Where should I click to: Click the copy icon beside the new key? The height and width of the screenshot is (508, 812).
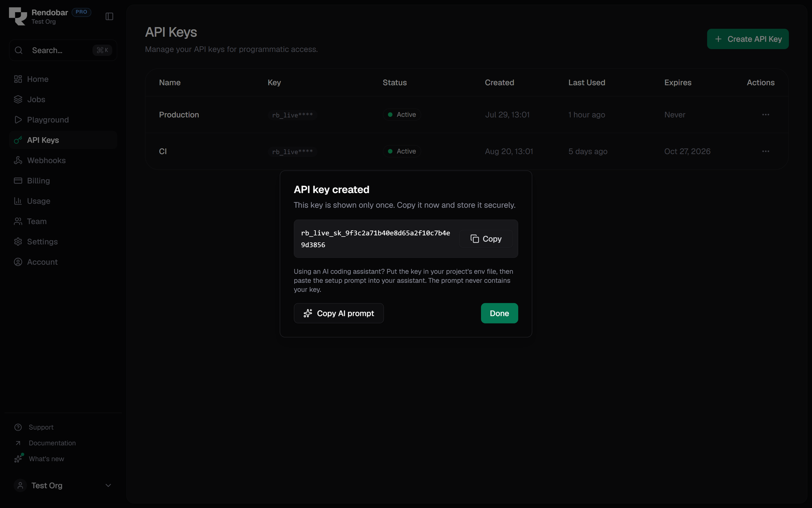475,239
